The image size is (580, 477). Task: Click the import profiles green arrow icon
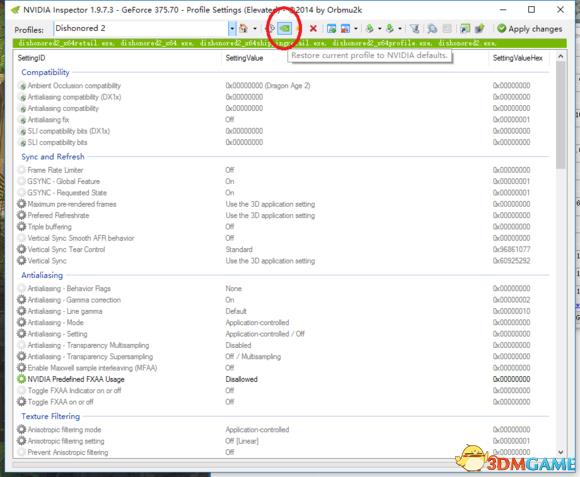click(x=390, y=28)
